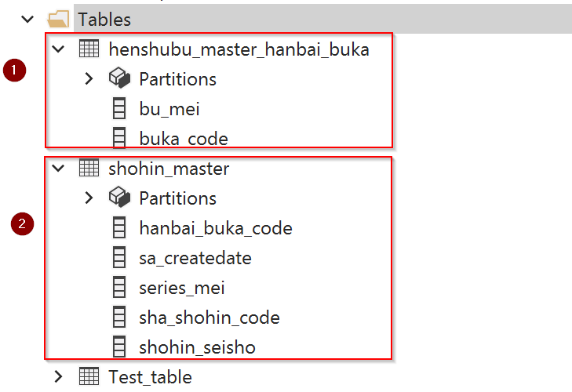The image size is (572, 392).
Task: Expand the Test_table node
Action: pos(59,377)
